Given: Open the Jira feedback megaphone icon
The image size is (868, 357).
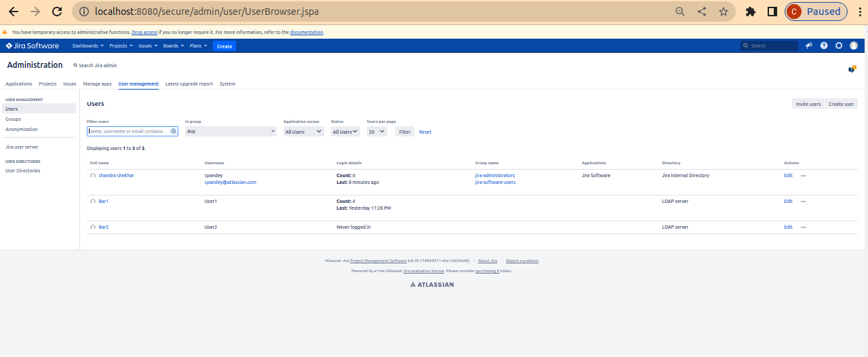Looking at the screenshot, I should [809, 45].
